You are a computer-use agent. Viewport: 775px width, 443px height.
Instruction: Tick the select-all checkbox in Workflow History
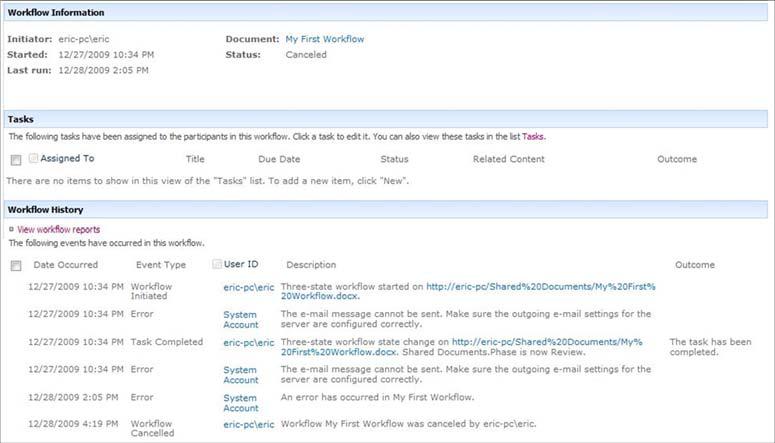point(16,266)
